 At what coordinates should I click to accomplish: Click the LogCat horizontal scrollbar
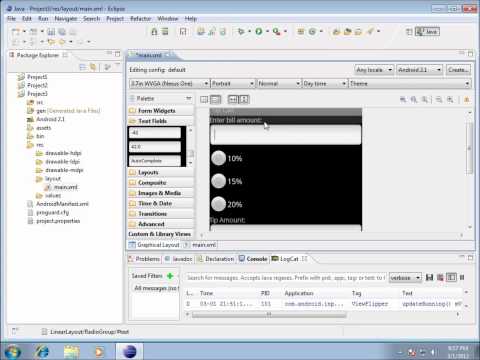(269, 314)
